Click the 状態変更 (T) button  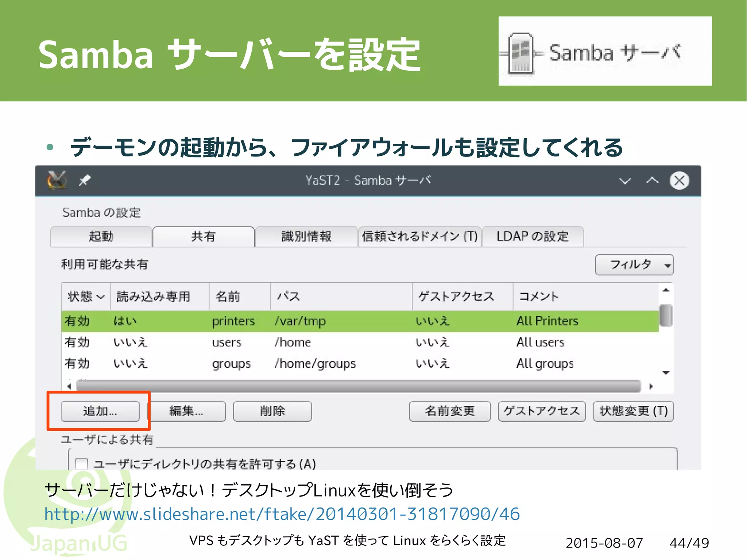[634, 411]
